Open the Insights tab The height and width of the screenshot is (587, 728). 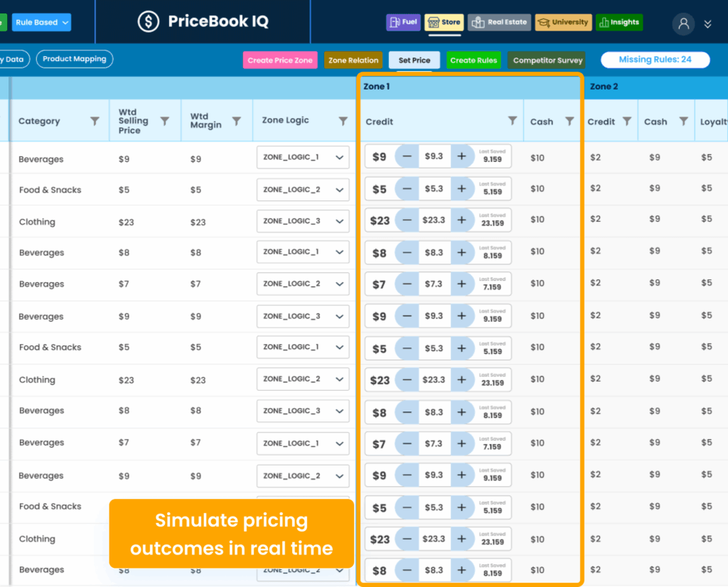pyautogui.click(x=619, y=23)
